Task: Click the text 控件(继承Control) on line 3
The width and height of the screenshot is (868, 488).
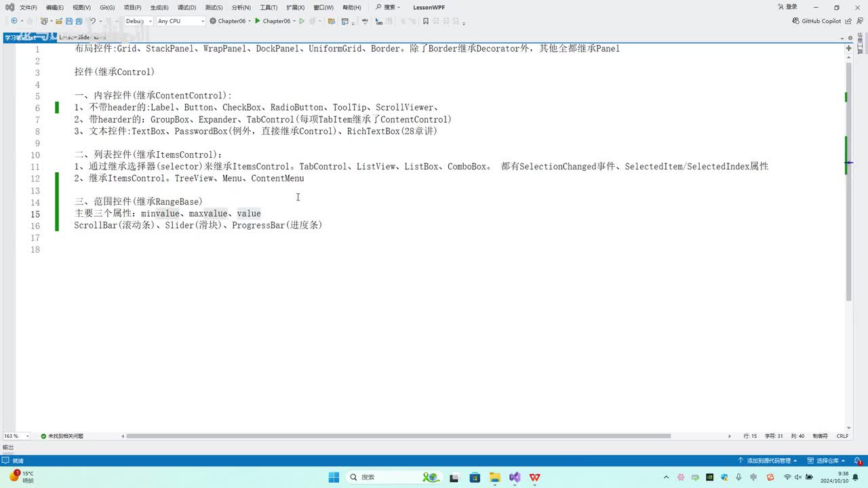Action: click(115, 72)
